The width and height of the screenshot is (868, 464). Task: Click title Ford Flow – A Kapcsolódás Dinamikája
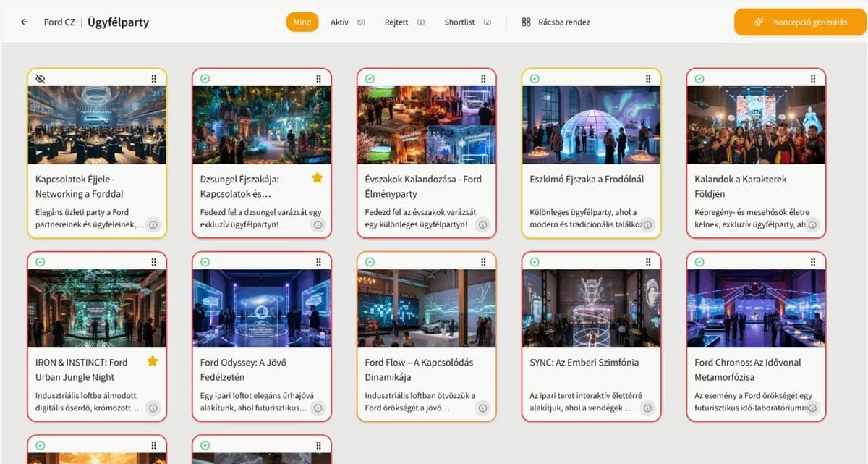point(419,369)
